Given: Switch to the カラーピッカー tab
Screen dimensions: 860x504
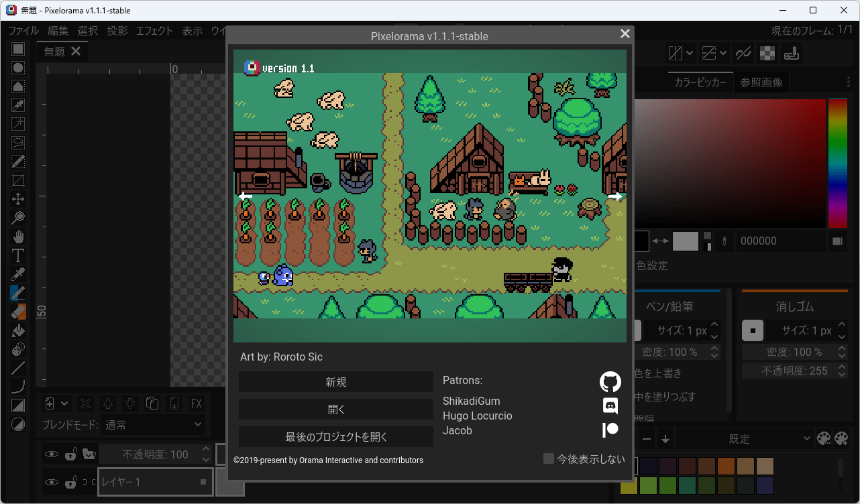Looking at the screenshot, I should click(700, 82).
